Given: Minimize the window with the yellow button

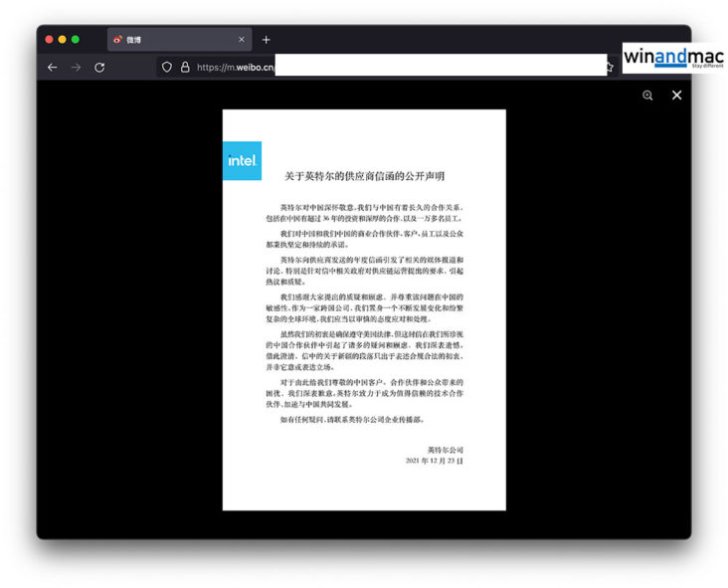Looking at the screenshot, I should pos(62,40).
